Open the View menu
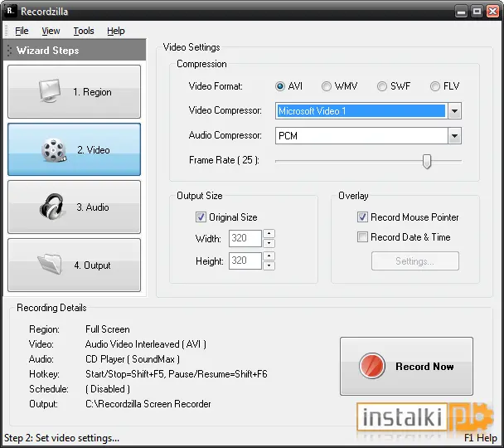 (x=51, y=31)
